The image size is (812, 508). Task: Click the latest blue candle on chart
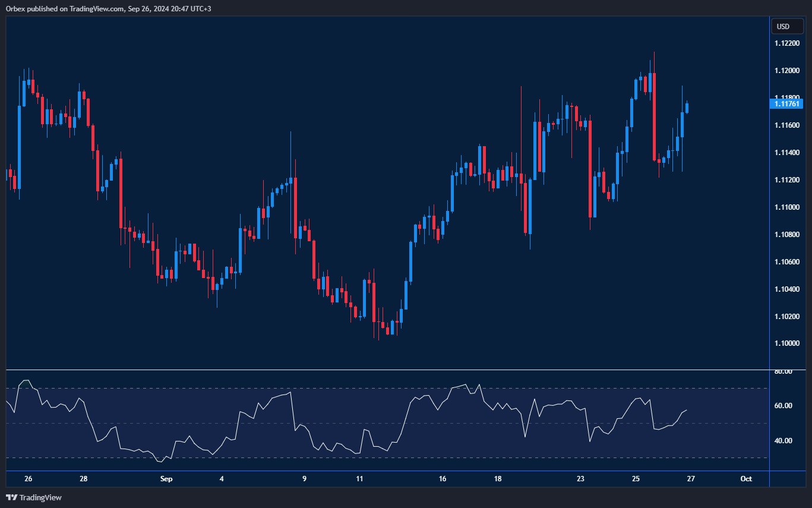(687, 108)
